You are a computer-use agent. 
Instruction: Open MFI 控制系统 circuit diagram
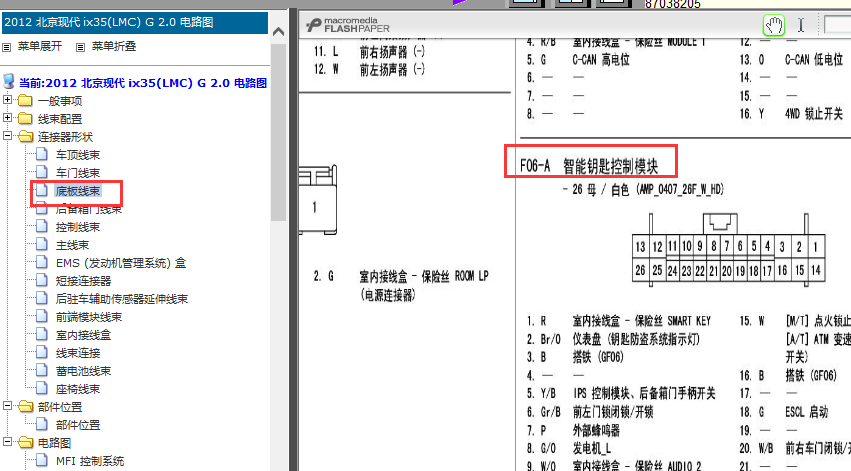click(90, 461)
